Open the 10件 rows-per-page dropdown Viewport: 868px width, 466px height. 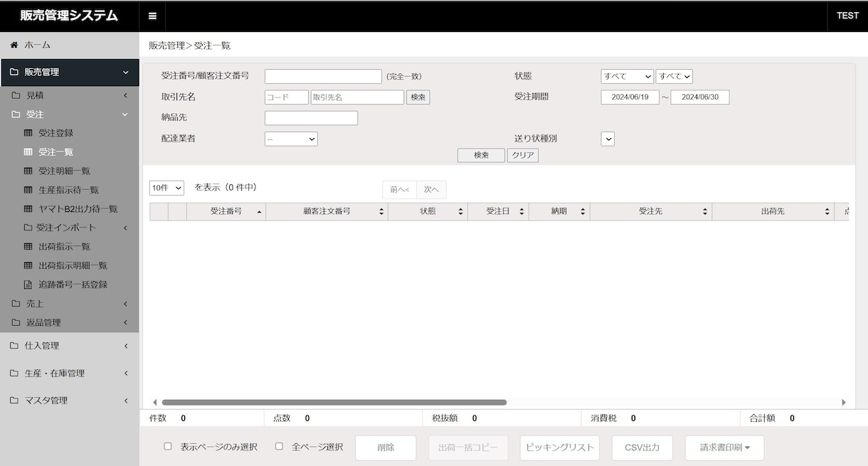point(166,188)
